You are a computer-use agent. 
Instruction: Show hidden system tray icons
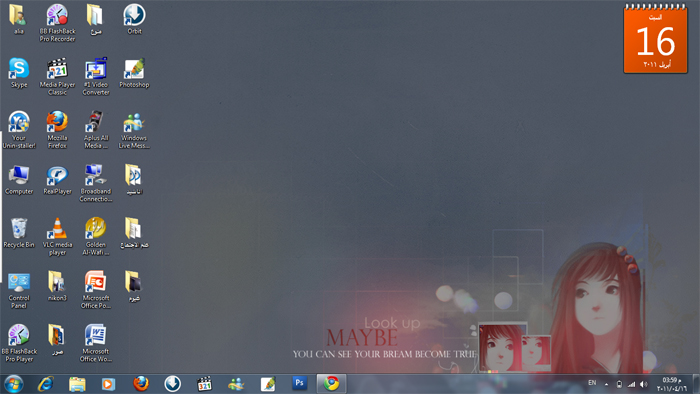tap(606, 384)
